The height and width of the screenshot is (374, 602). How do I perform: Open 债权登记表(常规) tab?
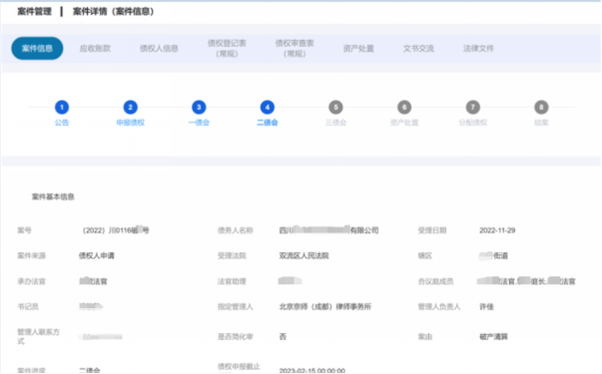pos(227,48)
